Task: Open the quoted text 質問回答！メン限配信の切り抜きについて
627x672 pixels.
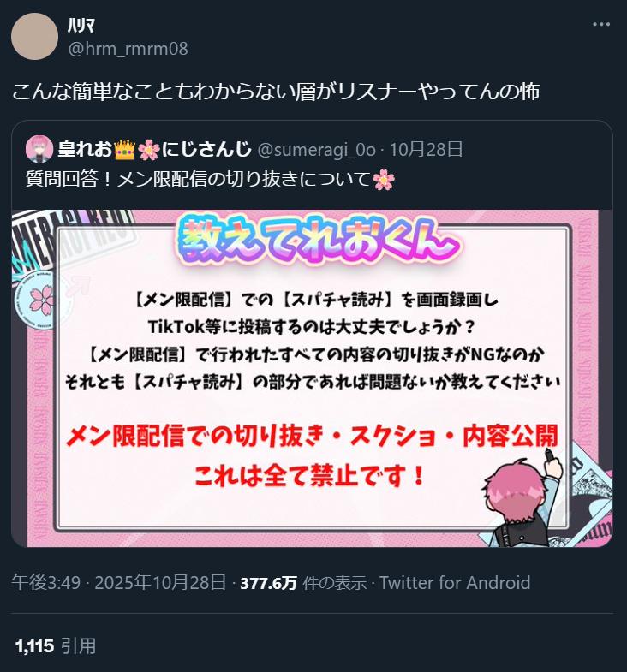Action: point(198,179)
